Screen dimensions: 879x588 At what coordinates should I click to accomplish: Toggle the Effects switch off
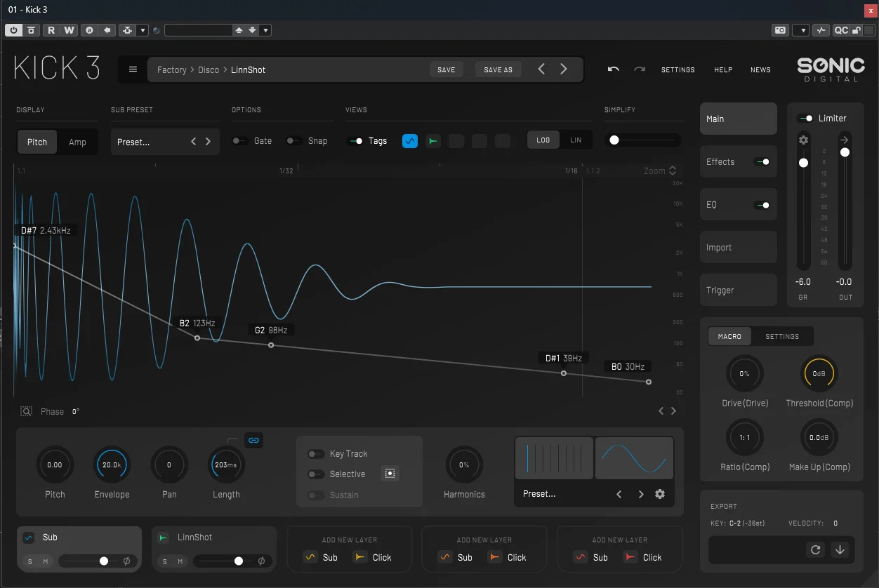tap(762, 162)
